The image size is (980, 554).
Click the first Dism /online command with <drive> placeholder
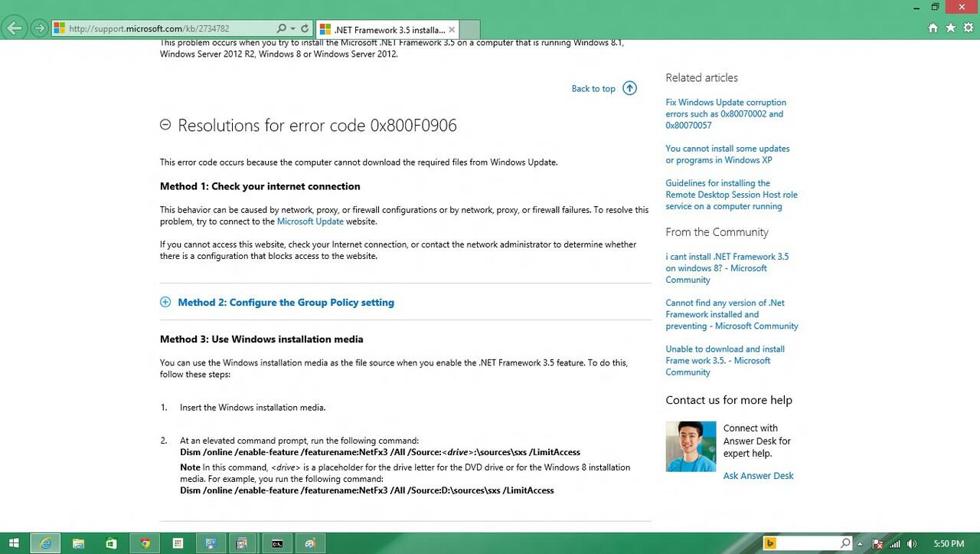click(380, 452)
